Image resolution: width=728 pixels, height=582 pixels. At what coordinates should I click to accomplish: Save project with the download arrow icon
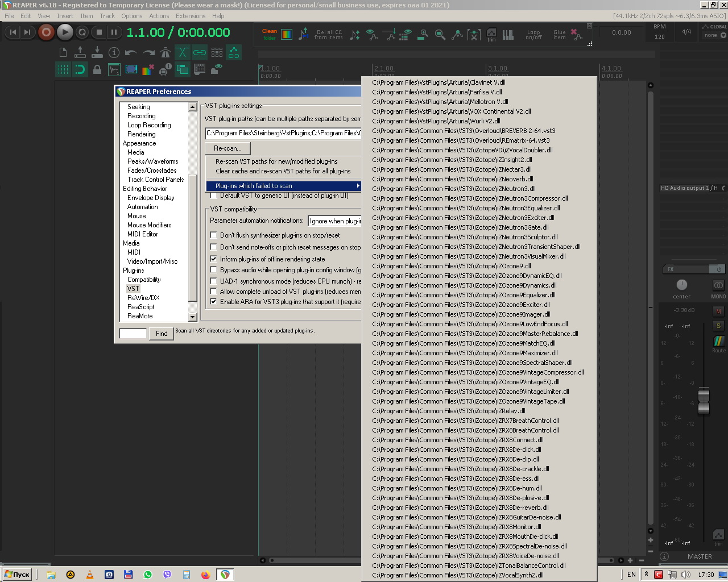(97, 53)
